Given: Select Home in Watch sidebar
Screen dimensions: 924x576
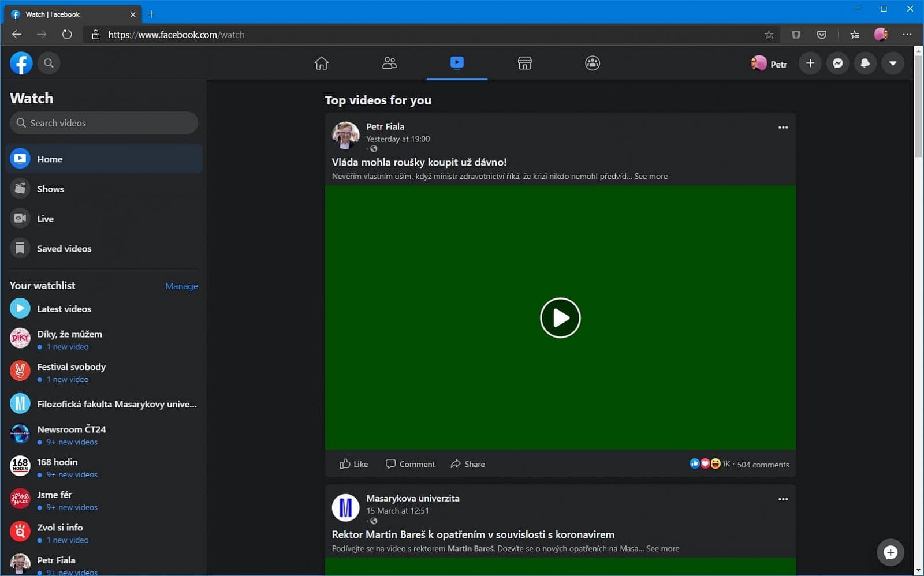Looking at the screenshot, I should (104, 159).
